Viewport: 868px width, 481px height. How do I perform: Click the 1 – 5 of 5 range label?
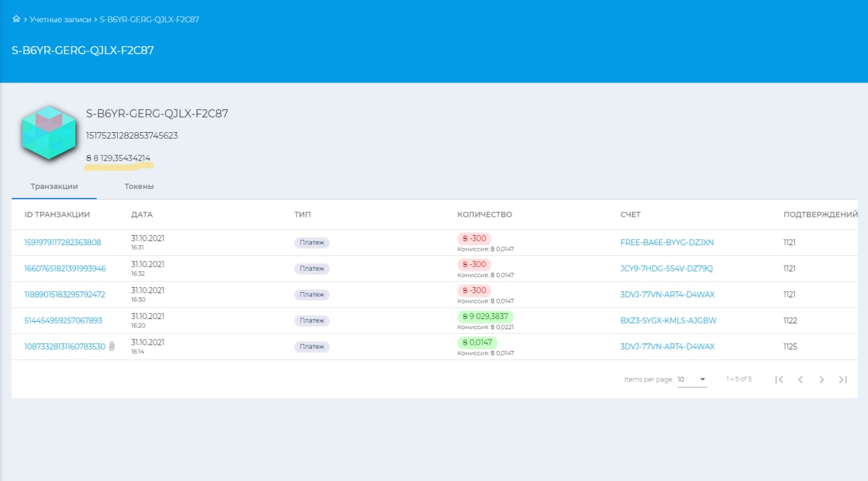tap(738, 379)
